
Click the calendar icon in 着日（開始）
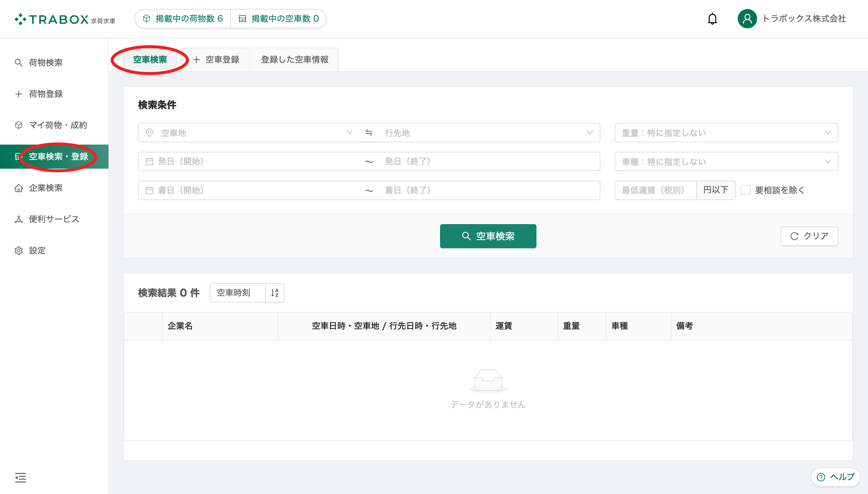149,190
